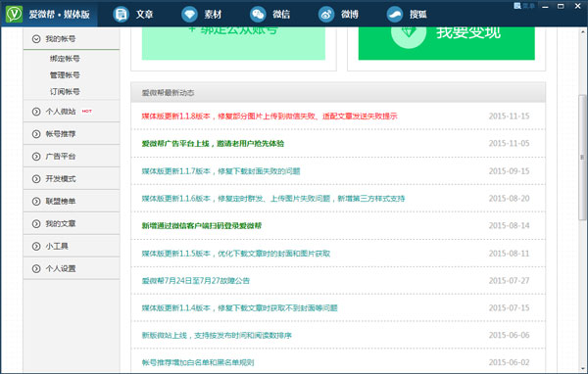Screen dimensions: 588x374
Task: Open the 爱微帮广告平台上线 announcement
Action: click(x=213, y=144)
